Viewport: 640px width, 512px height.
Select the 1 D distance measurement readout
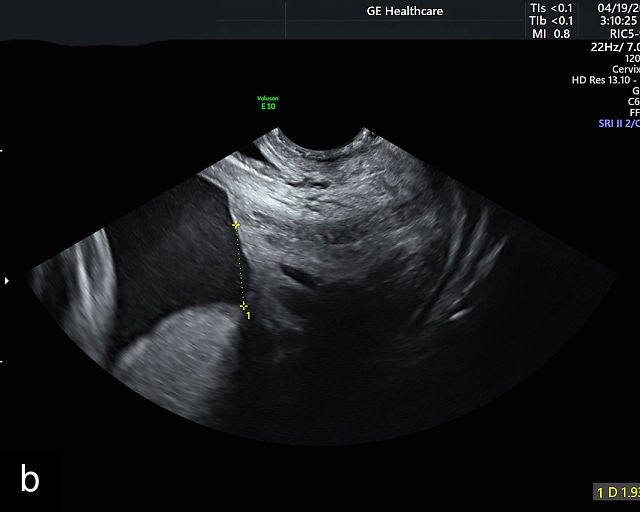[x=616, y=492]
